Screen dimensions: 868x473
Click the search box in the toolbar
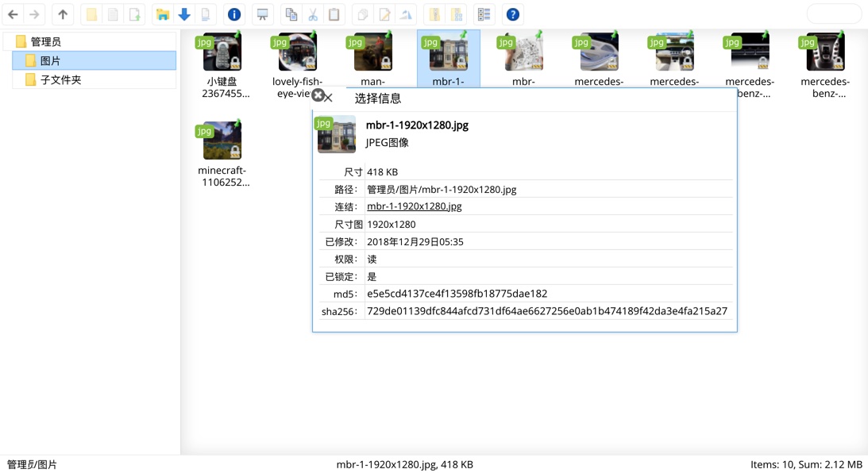click(x=834, y=14)
